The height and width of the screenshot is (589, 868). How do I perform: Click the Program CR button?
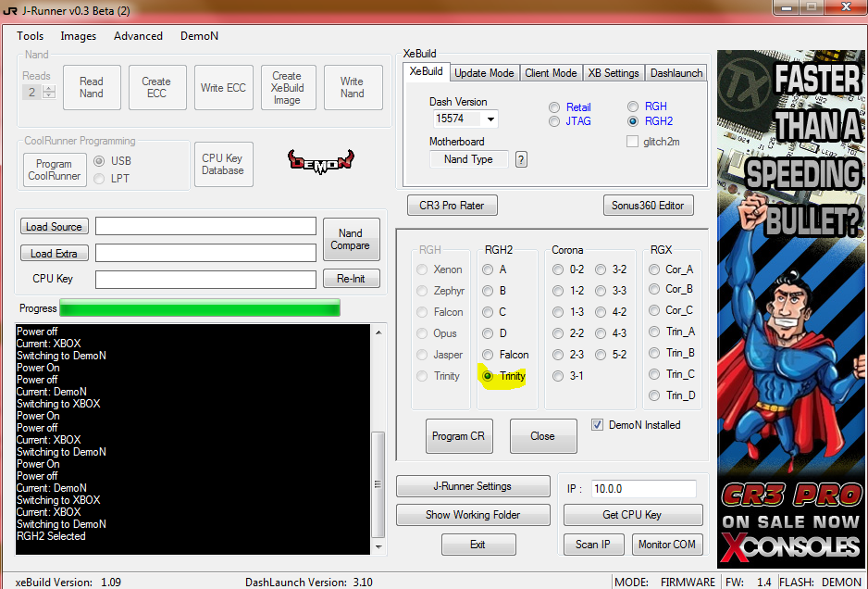click(x=458, y=436)
